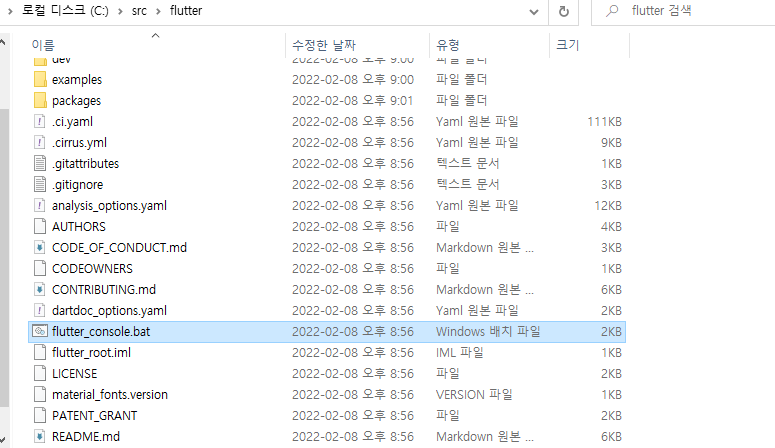Click the CONTRIBUTING.md markdown icon

point(40,289)
